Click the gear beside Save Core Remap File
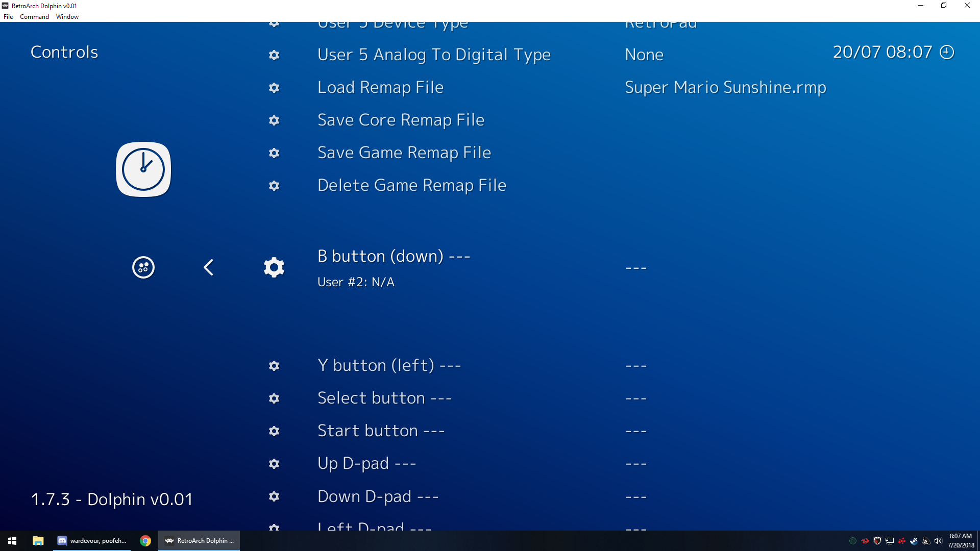Viewport: 980px width, 551px height. 274,120
